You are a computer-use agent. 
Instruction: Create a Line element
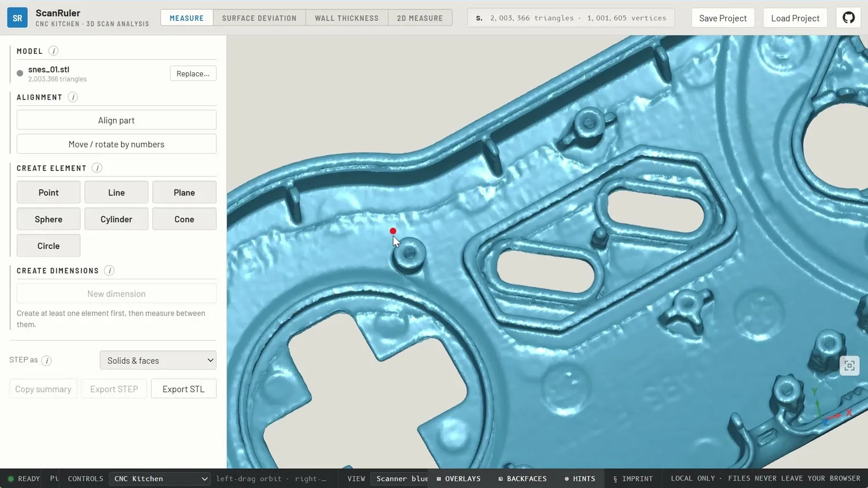116,193
